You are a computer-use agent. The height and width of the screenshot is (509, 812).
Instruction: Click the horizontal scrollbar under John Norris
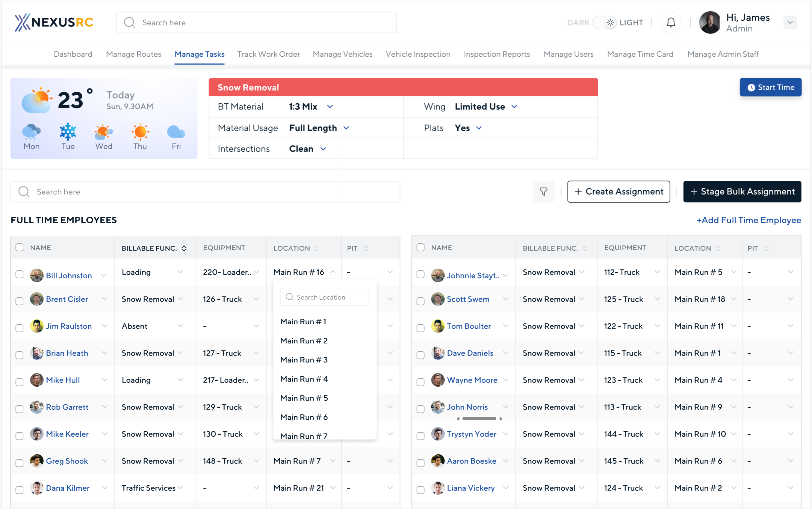point(479,419)
